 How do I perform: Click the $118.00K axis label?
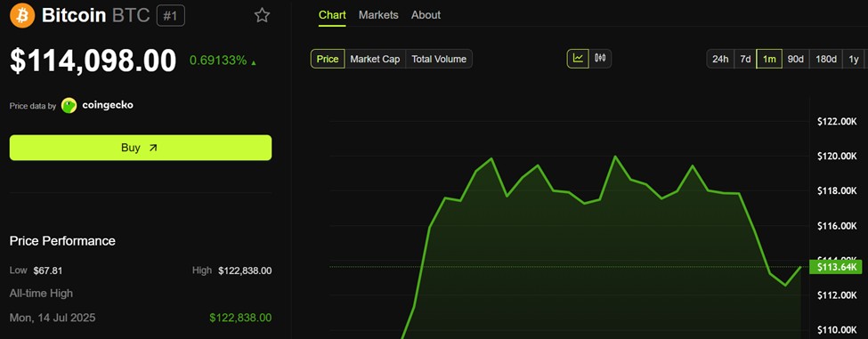pyautogui.click(x=837, y=191)
